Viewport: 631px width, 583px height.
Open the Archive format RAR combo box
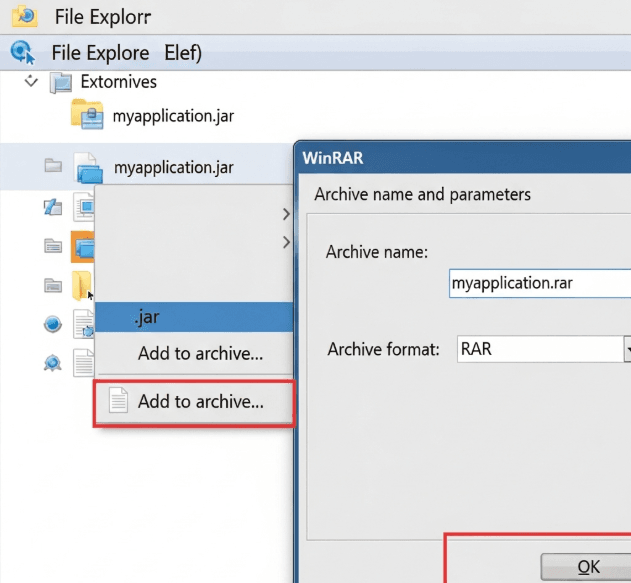tap(544, 349)
